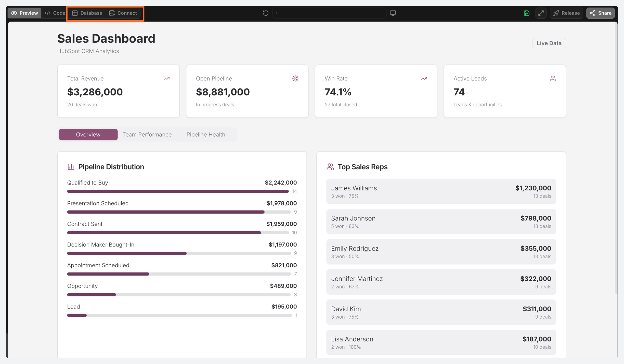This screenshot has height=364, width=624.
Task: Open the Database panel
Action: pos(87,13)
